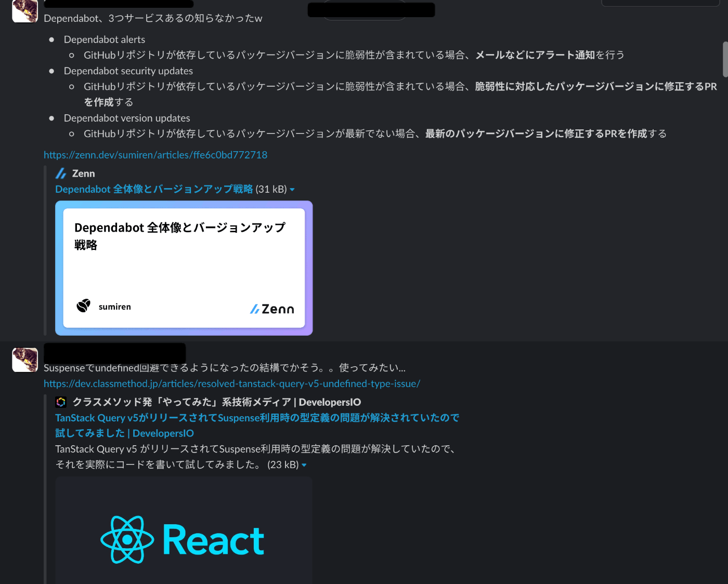The image size is (728, 584).
Task: Open the Dependabot Zenn preview card image
Action: 184,268
